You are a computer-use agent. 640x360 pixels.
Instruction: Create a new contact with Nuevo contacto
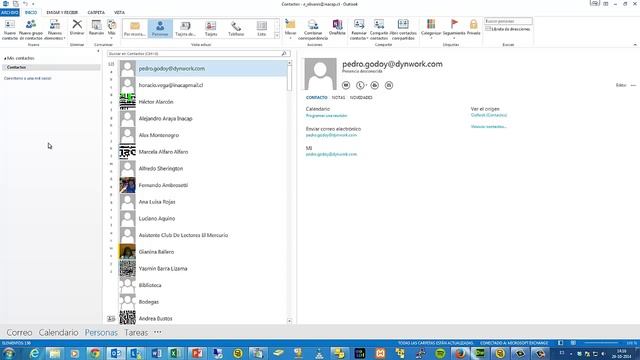[x=9, y=29]
